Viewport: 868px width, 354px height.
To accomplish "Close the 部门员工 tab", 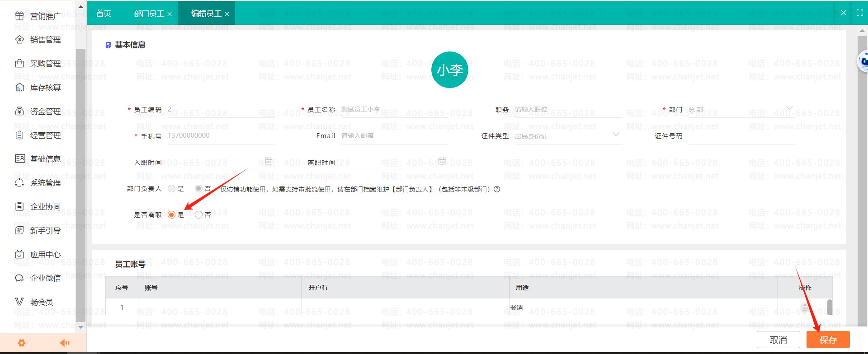I will [x=170, y=14].
